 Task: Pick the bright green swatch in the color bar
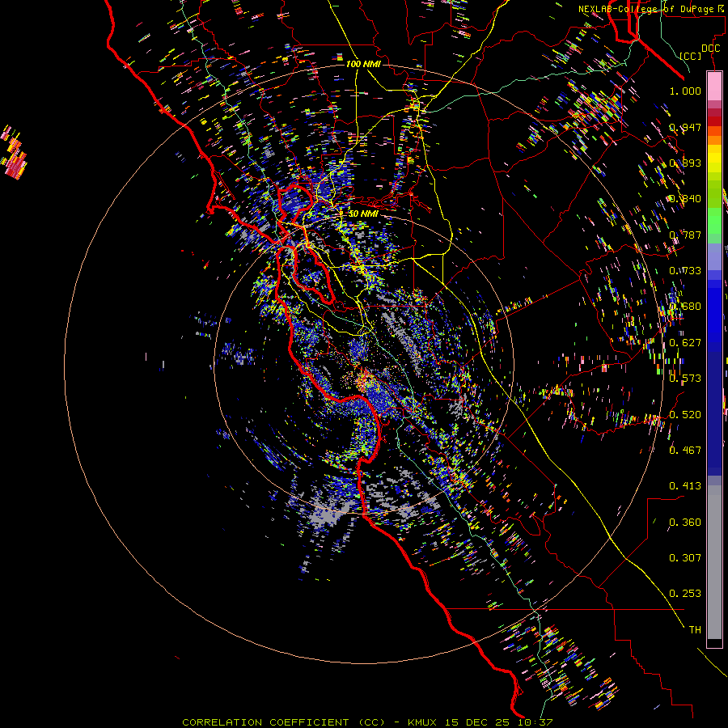pyautogui.click(x=714, y=221)
